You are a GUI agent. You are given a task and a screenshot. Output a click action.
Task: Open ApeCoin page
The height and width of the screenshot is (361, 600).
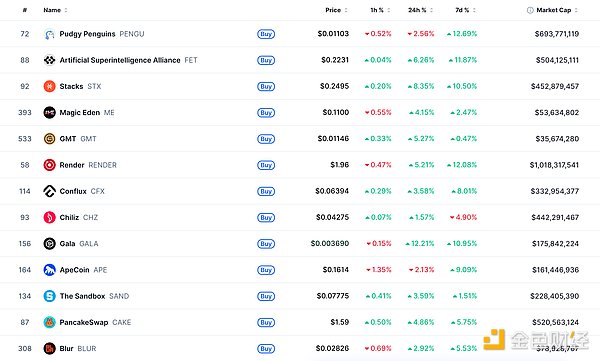tap(74, 270)
